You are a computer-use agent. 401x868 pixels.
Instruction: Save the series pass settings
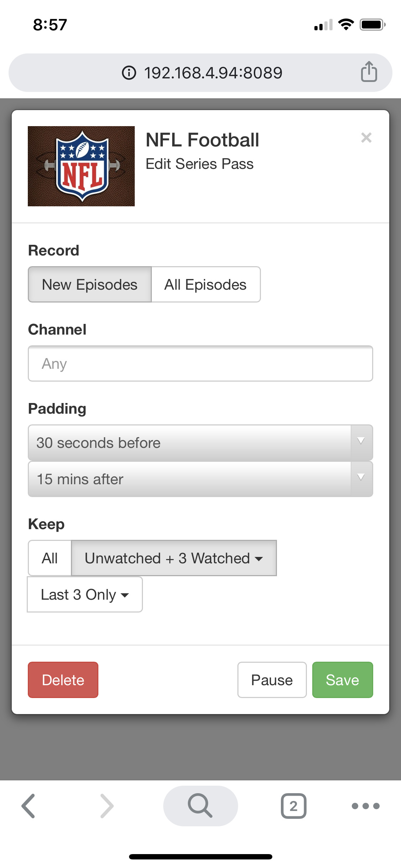[x=343, y=680]
